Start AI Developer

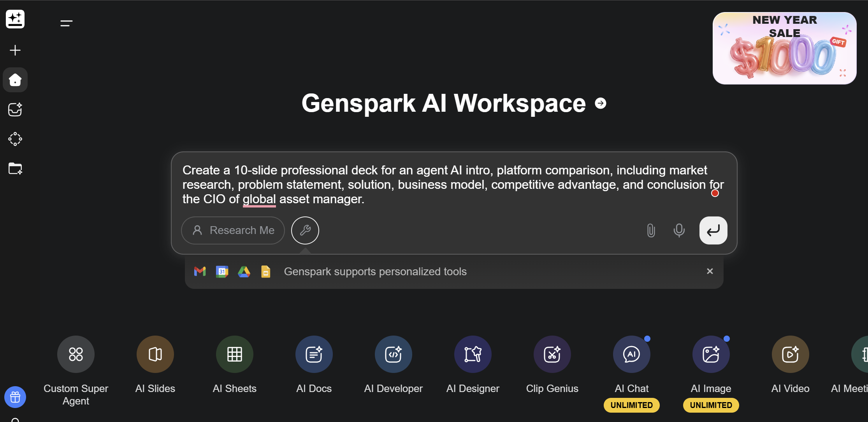393,354
